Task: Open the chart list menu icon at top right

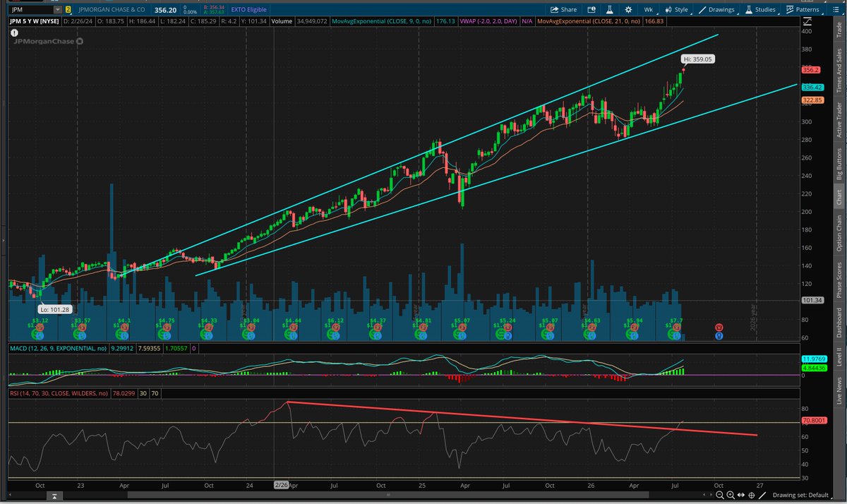Action: pos(836,10)
